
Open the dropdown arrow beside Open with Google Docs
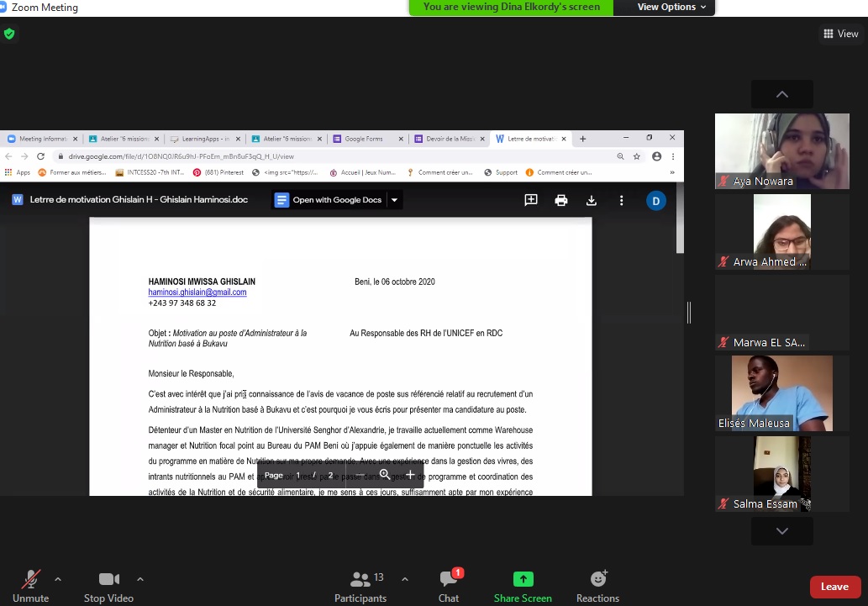395,200
